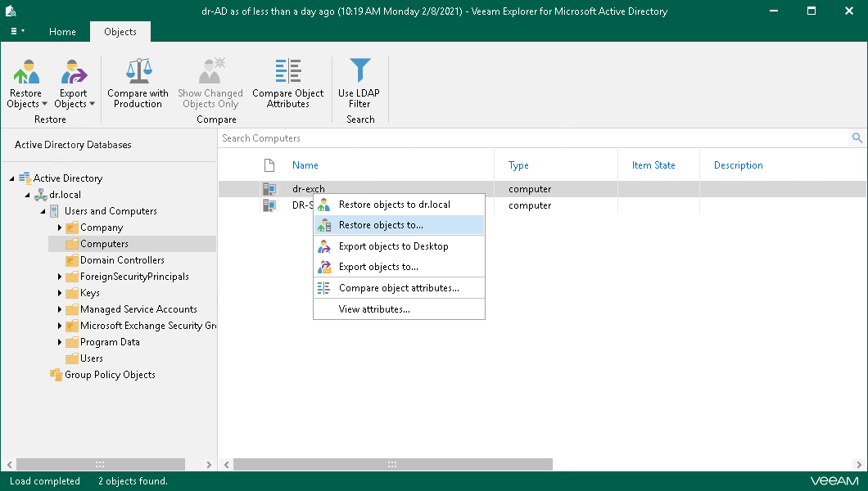The image size is (868, 491).
Task: Click the Use LDAP Filter funnel icon
Action: (359, 70)
